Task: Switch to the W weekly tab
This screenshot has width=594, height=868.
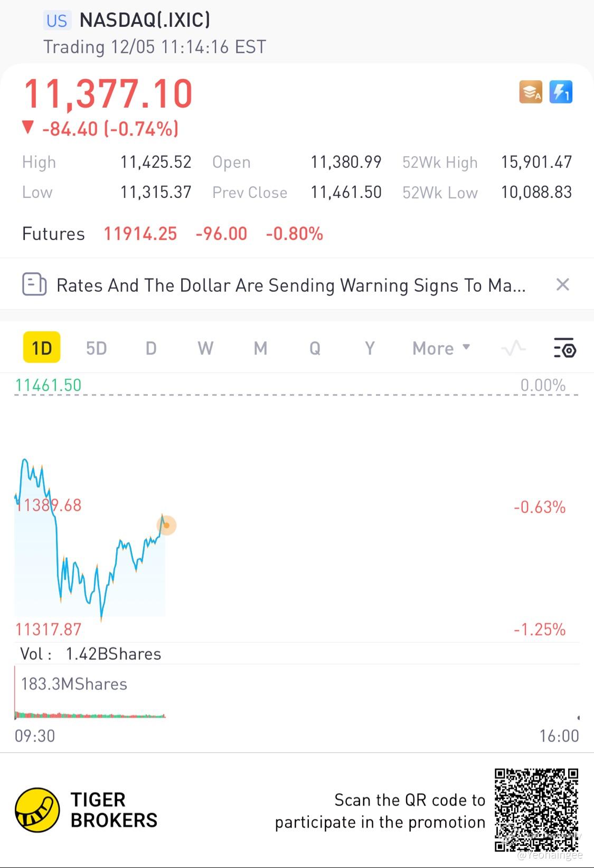Action: tap(205, 348)
